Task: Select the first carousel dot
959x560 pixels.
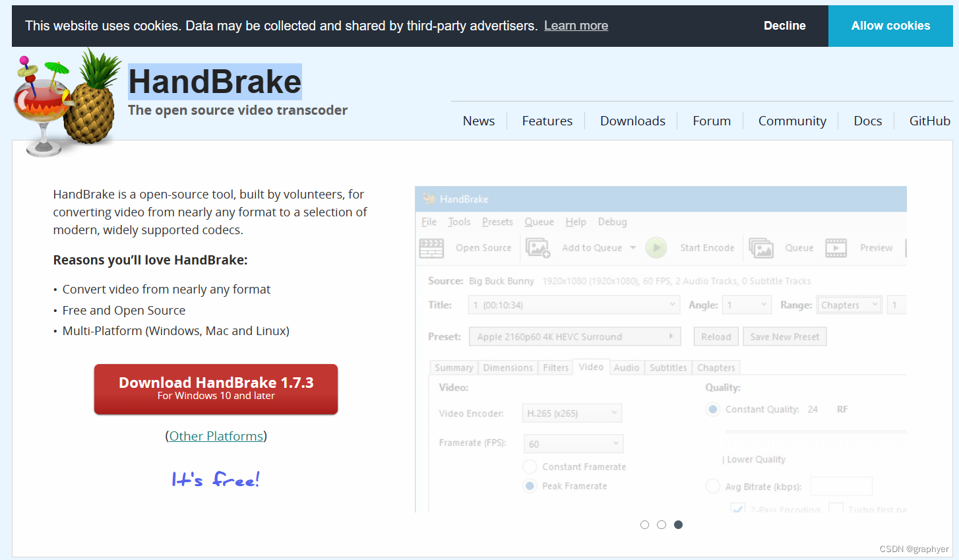Action: 644,524
